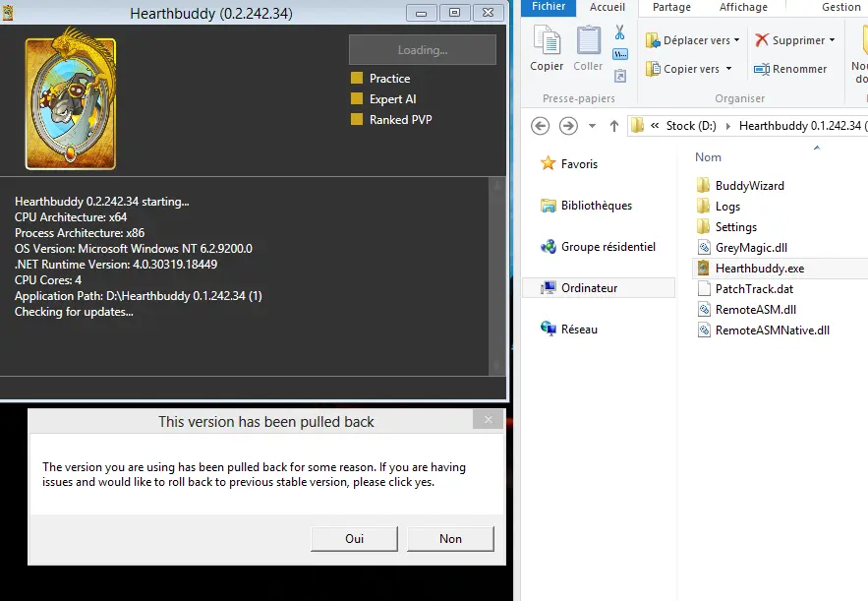This screenshot has width=868, height=601.
Task: Go back with the Explorer back arrow
Action: coord(541,126)
